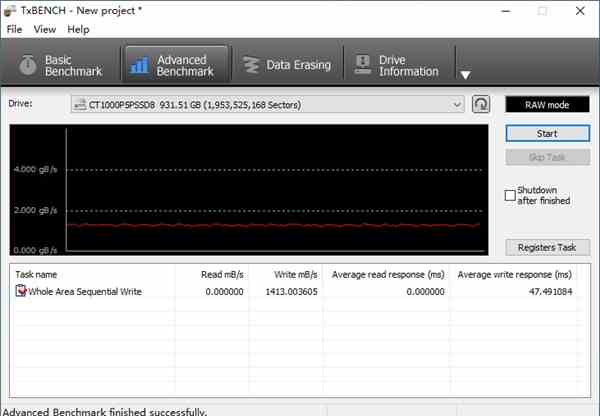This screenshot has width=600, height=416.
Task: Click the Registers Task button
Action: point(546,247)
